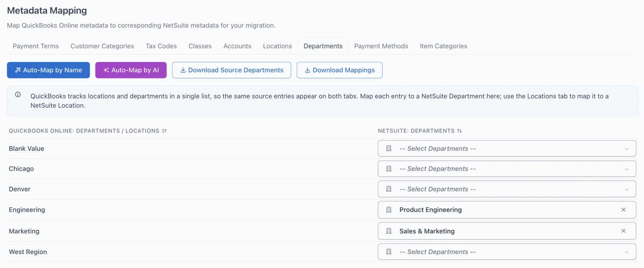The width and height of the screenshot is (644, 268).
Task: Open the Product Engineering selection for Engineering
Action: click(507, 210)
